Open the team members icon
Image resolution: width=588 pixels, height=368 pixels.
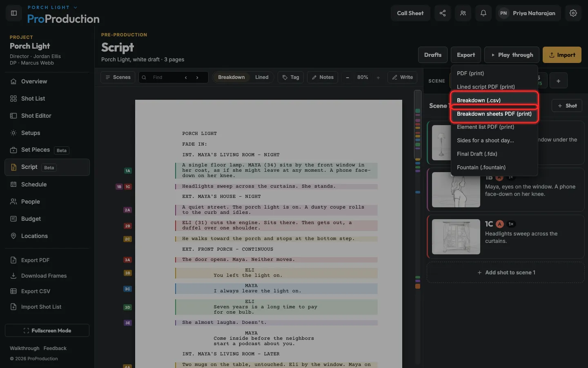463,13
